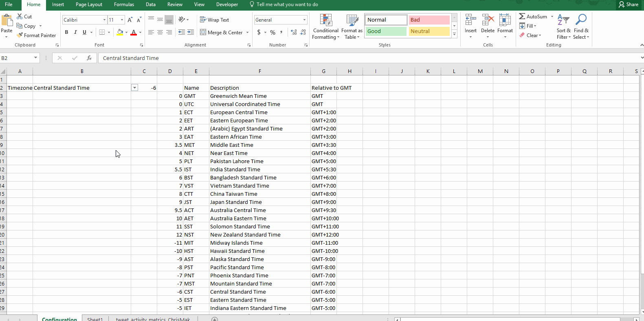Switch to the Page Layout tab
Image resolution: width=644 pixels, height=321 pixels.
[x=89, y=4]
